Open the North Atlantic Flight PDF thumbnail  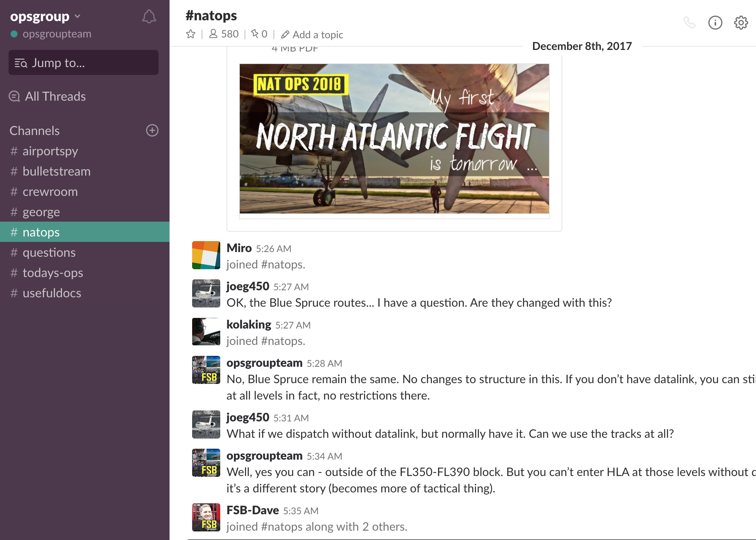point(394,139)
